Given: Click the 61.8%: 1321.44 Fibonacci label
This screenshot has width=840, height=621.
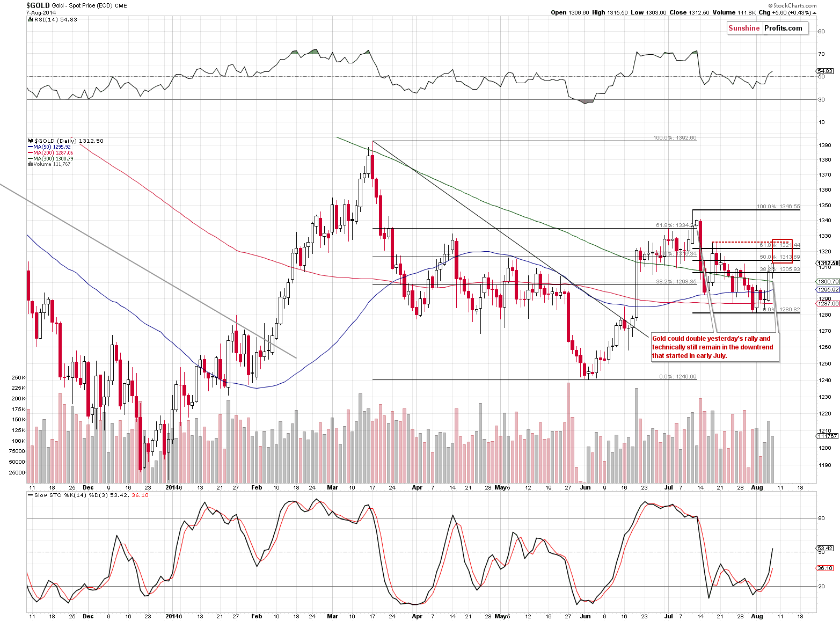Looking at the screenshot, I should click(780, 245).
